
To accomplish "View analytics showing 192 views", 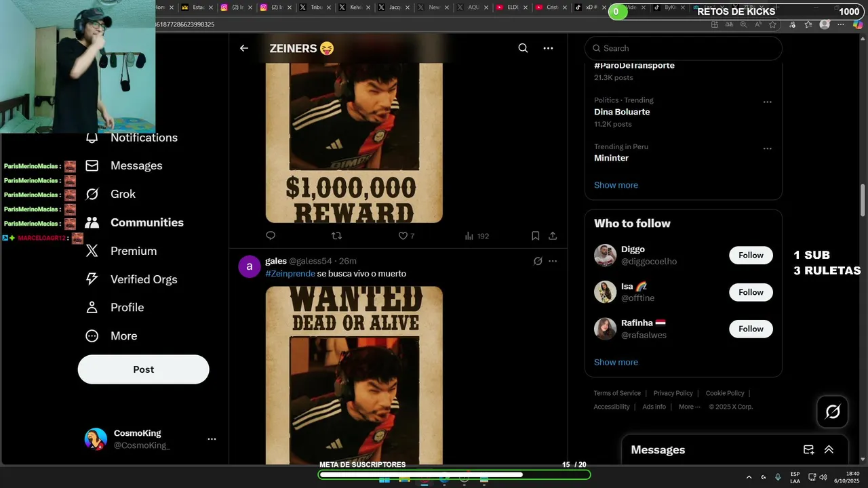I will click(477, 236).
